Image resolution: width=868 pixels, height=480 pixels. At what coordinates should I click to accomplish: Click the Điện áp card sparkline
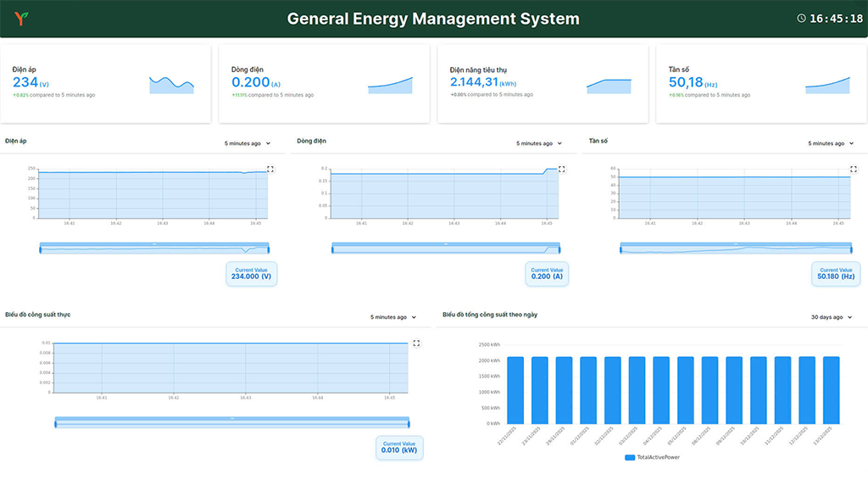171,85
